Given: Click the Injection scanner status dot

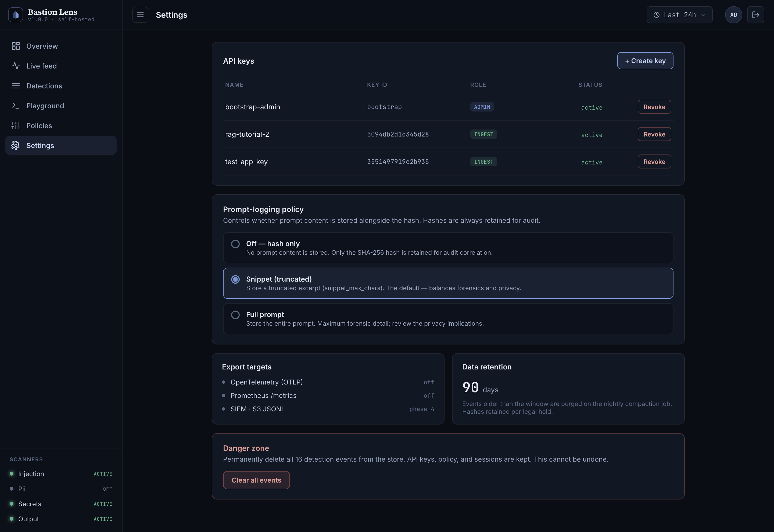Looking at the screenshot, I should click(x=12, y=474).
